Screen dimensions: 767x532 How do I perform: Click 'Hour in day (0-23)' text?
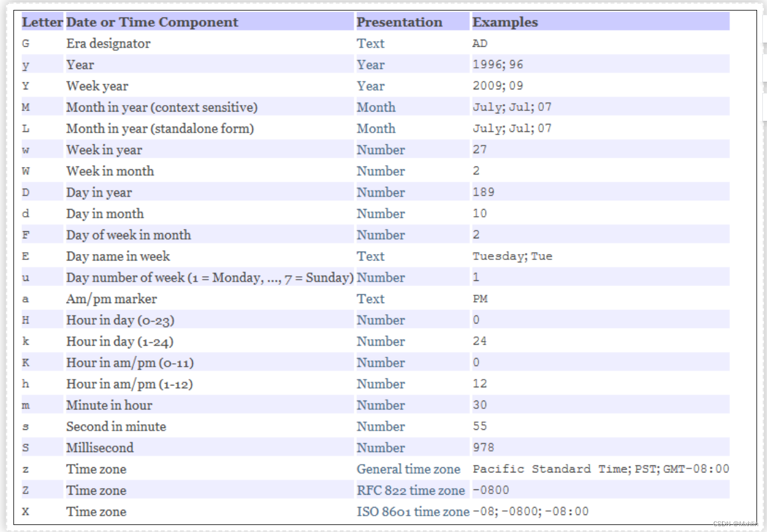[120, 320]
